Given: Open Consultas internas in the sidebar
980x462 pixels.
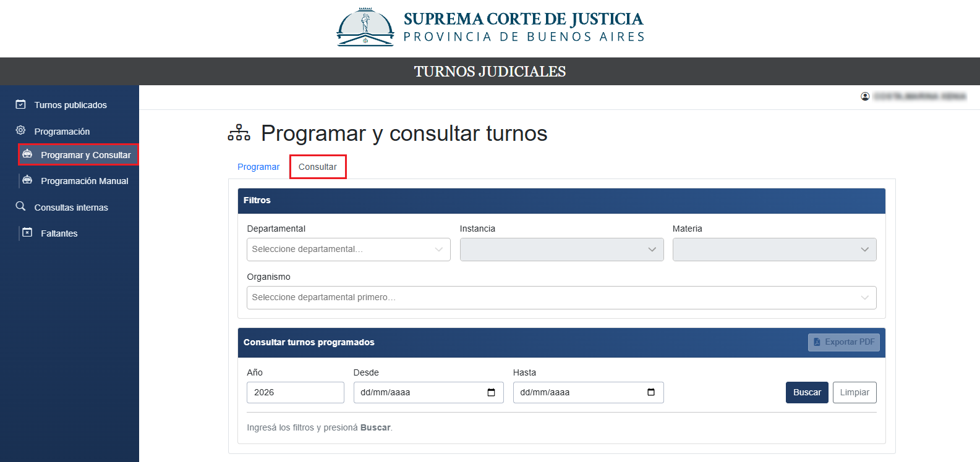Looking at the screenshot, I should click(71, 208).
